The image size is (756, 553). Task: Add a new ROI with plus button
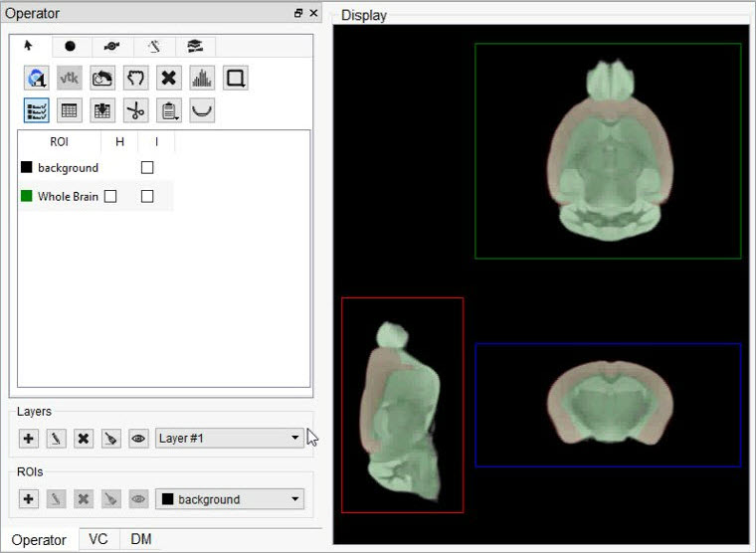pyautogui.click(x=29, y=499)
